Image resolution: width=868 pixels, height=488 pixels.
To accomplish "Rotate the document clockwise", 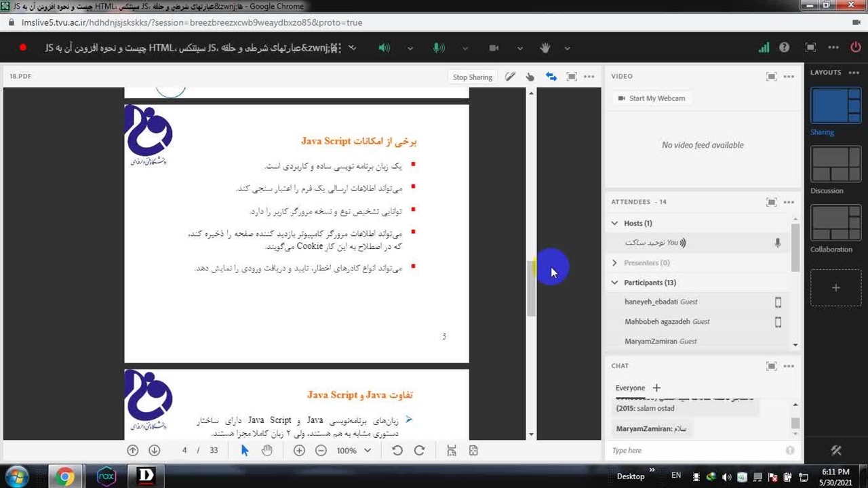I will 419,451.
